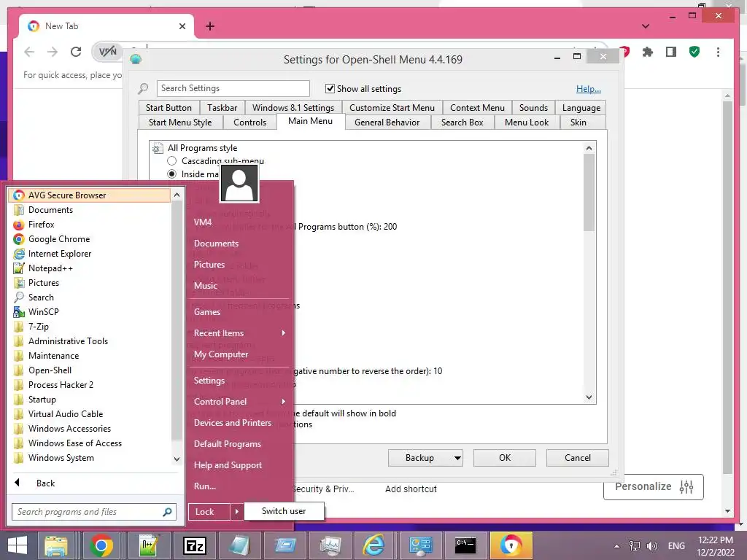Expand the Recent Items submenu
747x560 pixels.
pos(283,332)
